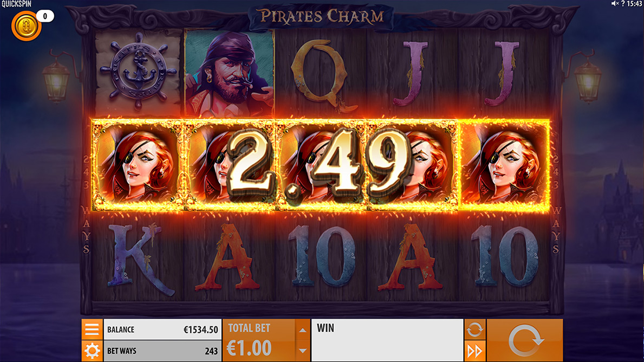Open the settings gear icon
This screenshot has height=362, width=644.
click(92, 351)
